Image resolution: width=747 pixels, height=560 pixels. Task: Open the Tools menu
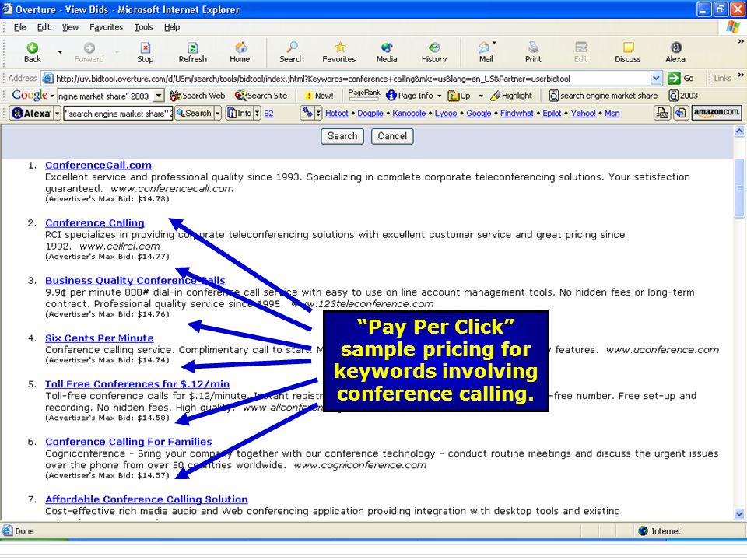coord(143,27)
